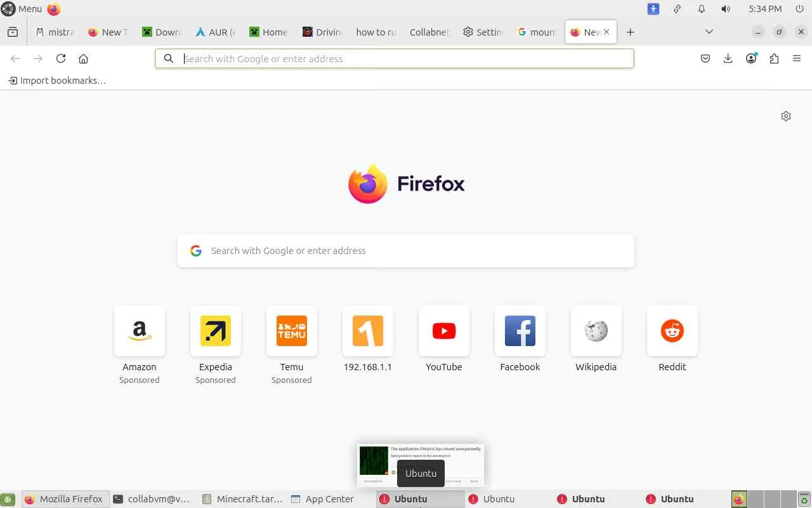Open the power session menu icon
Screen dimensions: 812x508
point(800,9)
